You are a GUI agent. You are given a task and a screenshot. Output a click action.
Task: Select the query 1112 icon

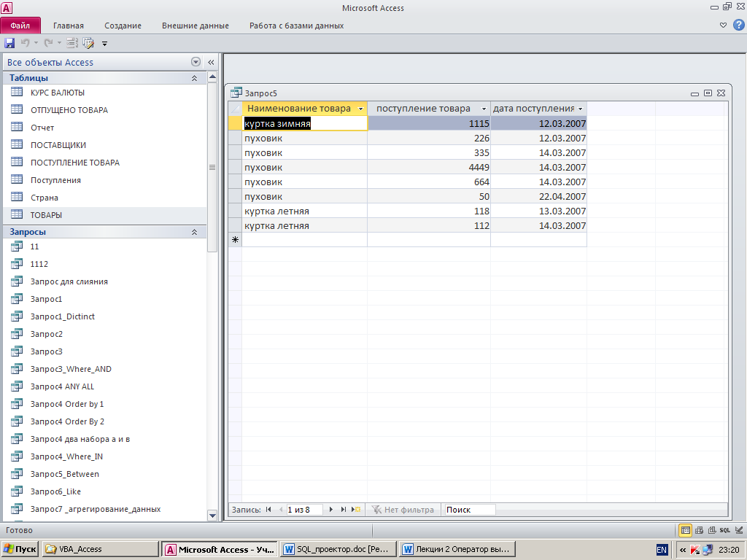coord(17,263)
